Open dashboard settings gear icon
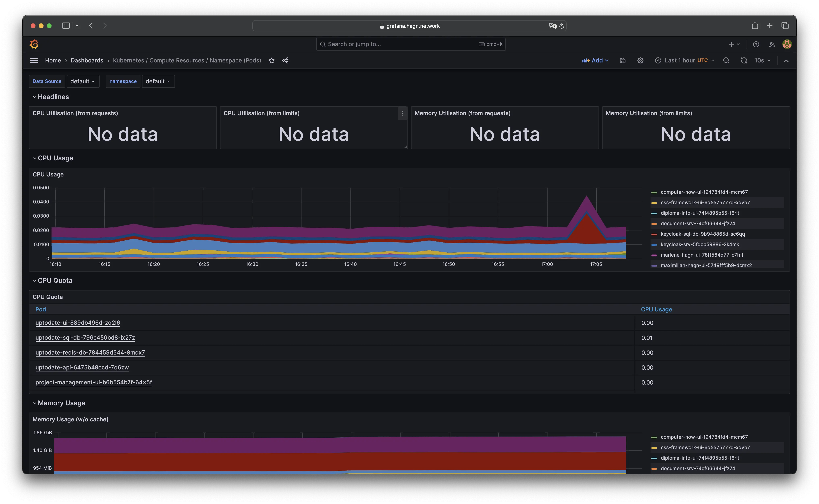 (640, 60)
